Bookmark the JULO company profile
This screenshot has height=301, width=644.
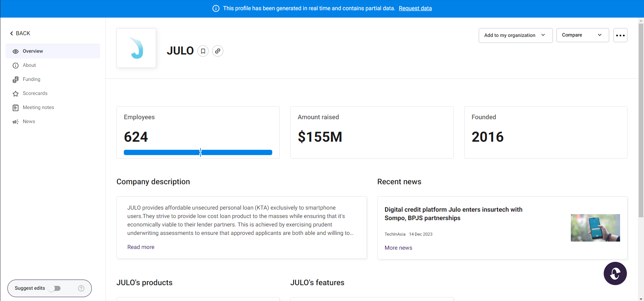203,51
